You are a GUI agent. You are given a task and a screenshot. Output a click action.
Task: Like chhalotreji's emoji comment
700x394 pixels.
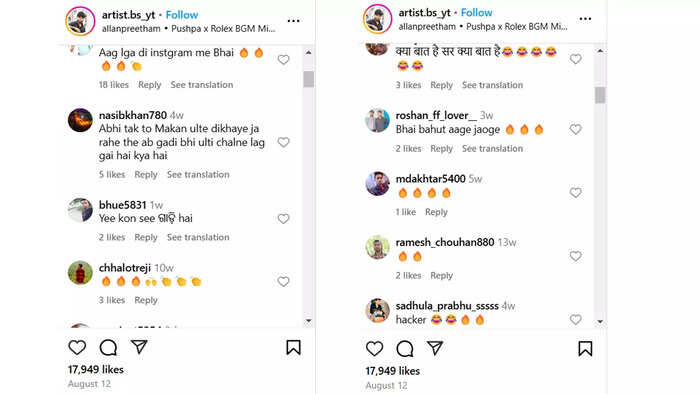point(283,282)
